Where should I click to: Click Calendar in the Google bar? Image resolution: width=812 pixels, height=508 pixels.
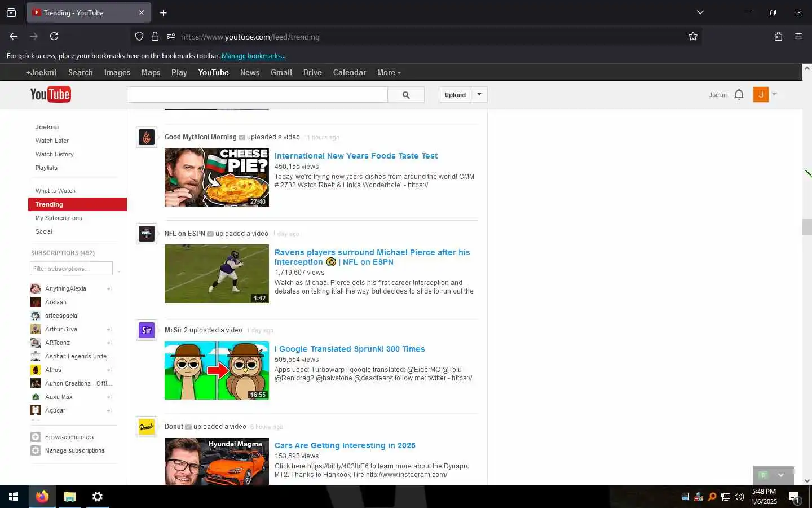tap(349, 72)
